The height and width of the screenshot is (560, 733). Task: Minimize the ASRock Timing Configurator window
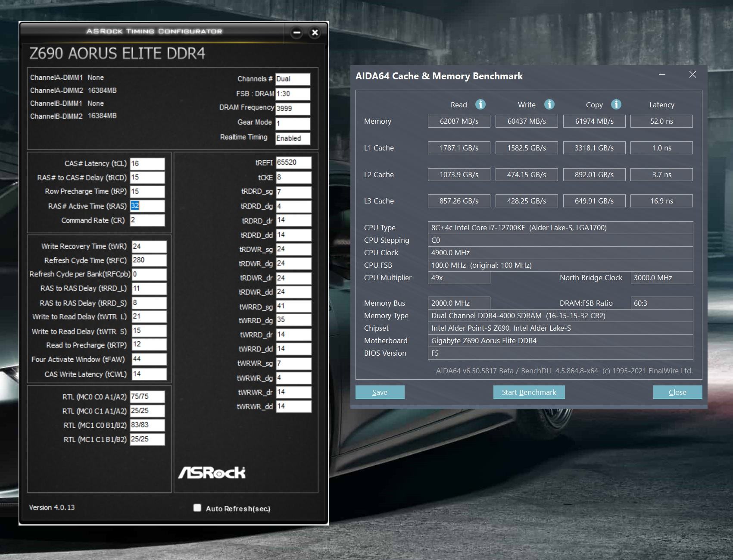(296, 32)
